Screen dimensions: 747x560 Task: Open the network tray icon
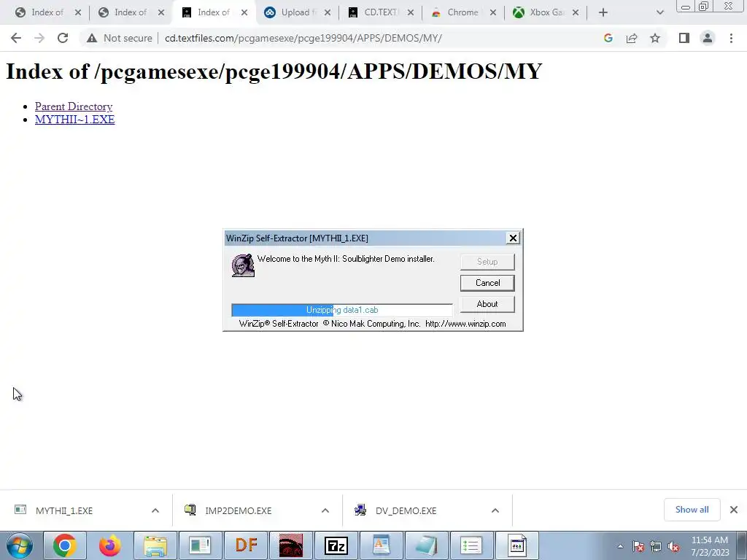coord(656,546)
